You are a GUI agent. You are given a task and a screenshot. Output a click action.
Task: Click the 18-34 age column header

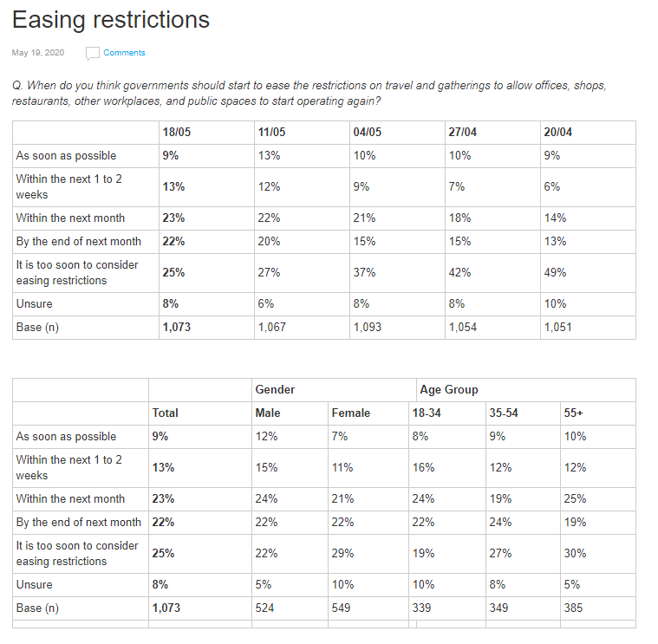427,413
